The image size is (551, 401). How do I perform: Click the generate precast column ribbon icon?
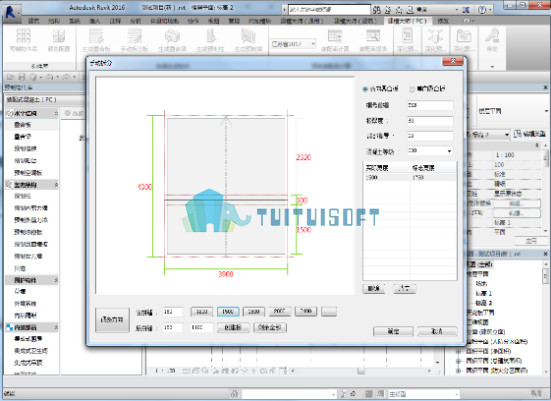point(210,40)
